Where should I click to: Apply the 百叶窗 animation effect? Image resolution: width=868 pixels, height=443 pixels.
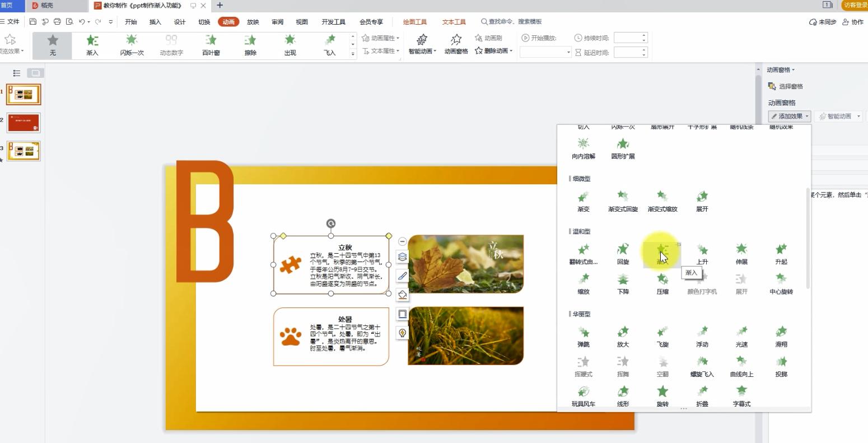pyautogui.click(x=211, y=45)
